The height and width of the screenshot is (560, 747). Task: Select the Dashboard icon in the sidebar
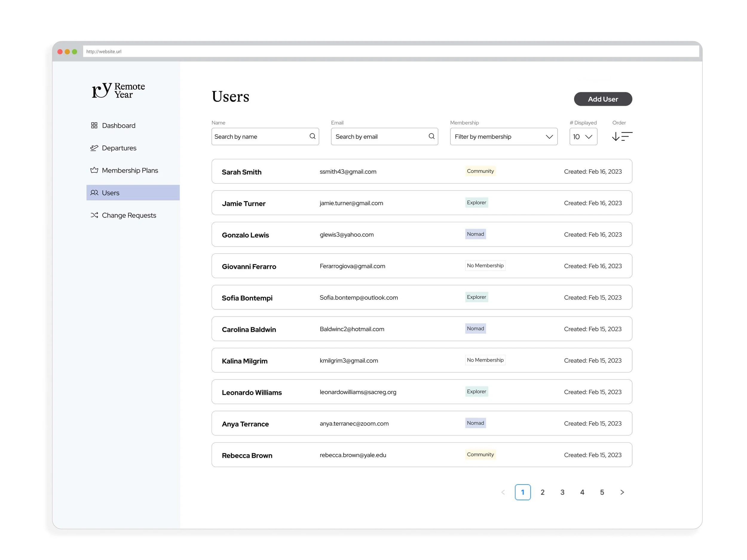pyautogui.click(x=94, y=125)
